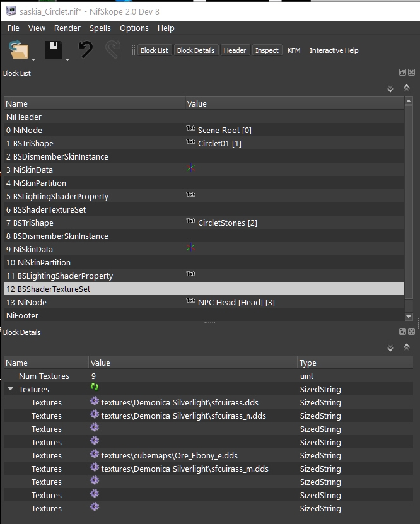This screenshot has width=420, height=524.
Task: Open the Render menu
Action: click(x=67, y=28)
